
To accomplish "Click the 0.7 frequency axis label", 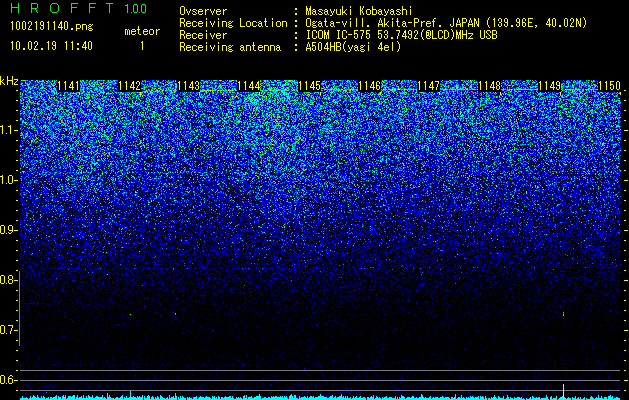I will tap(8, 330).
